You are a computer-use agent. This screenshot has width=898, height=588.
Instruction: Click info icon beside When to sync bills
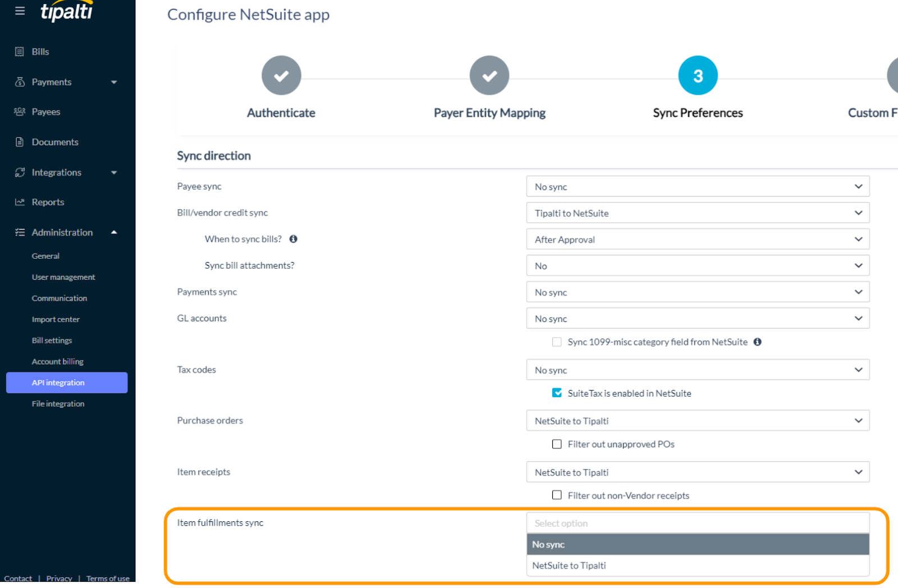tap(293, 239)
